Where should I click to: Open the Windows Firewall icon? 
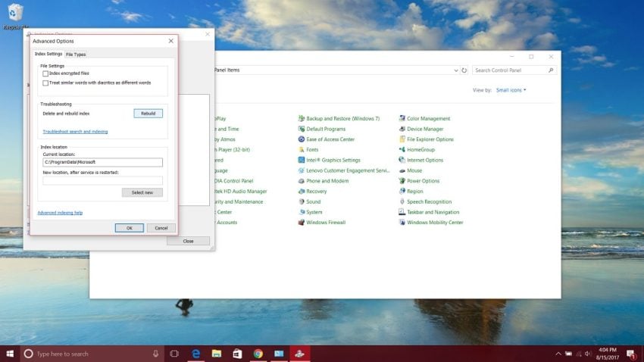(301, 223)
